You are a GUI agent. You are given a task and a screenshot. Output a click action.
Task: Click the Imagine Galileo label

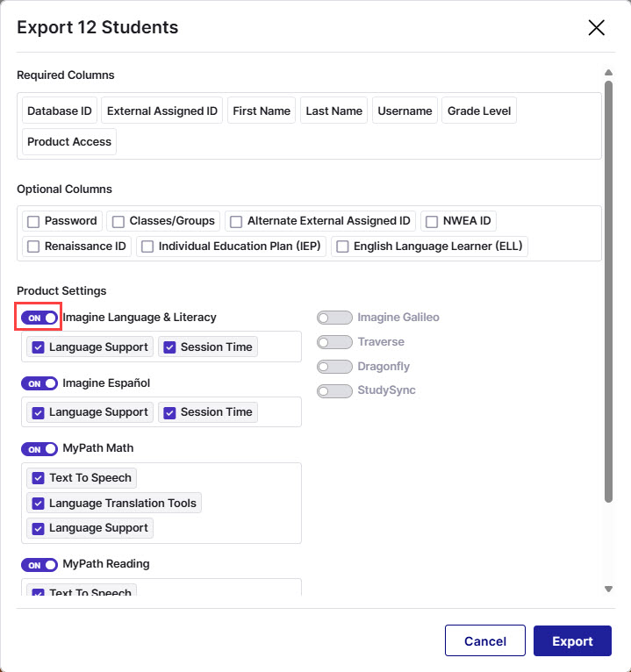tap(398, 318)
